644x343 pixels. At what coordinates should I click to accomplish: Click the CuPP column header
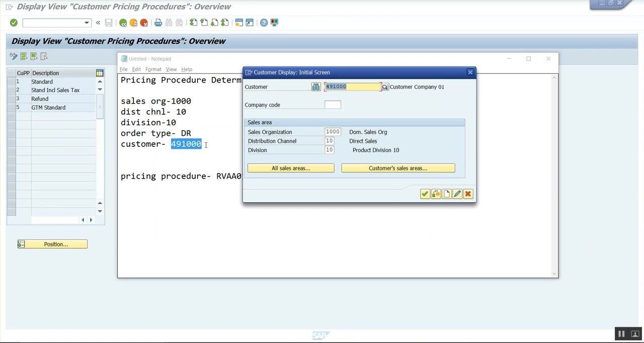pos(23,73)
